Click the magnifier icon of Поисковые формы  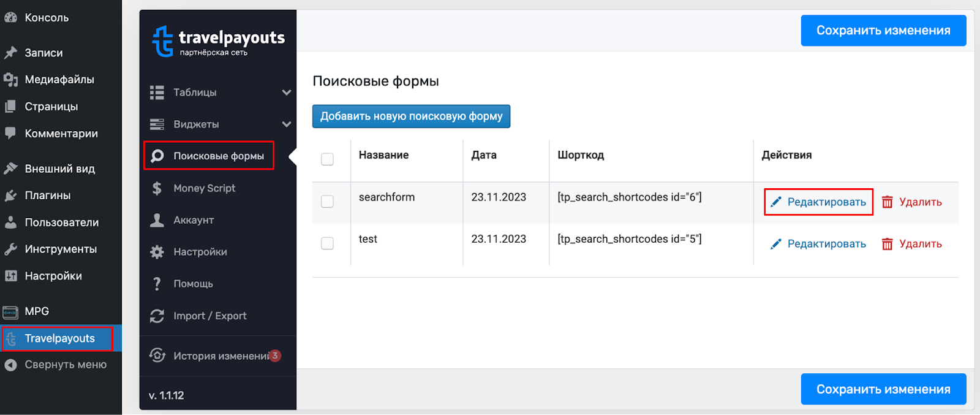click(157, 156)
